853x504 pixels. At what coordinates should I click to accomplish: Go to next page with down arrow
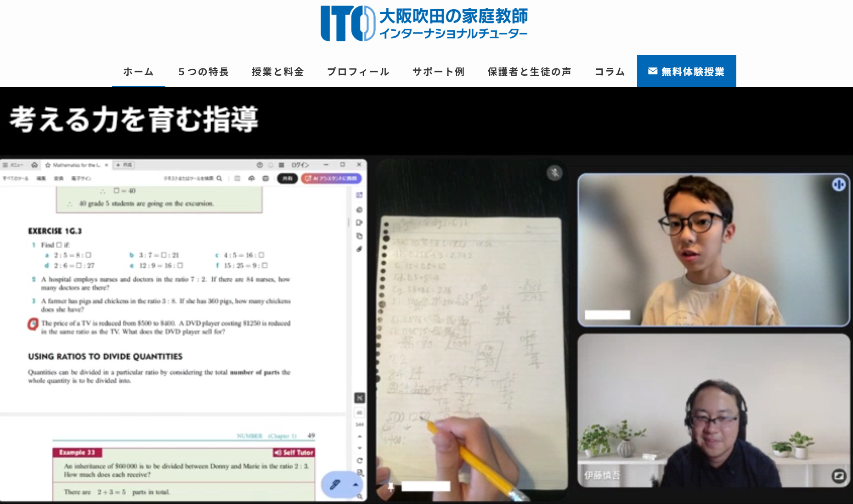click(360, 448)
